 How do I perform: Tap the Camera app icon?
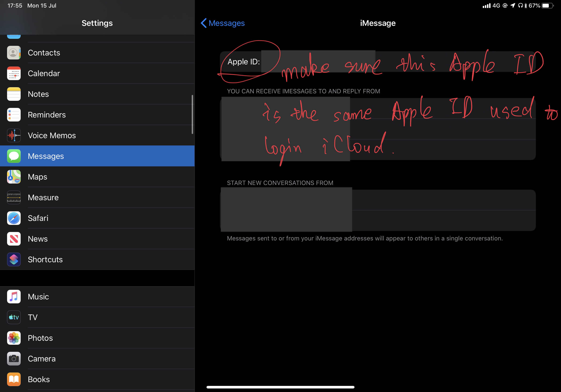pos(14,359)
